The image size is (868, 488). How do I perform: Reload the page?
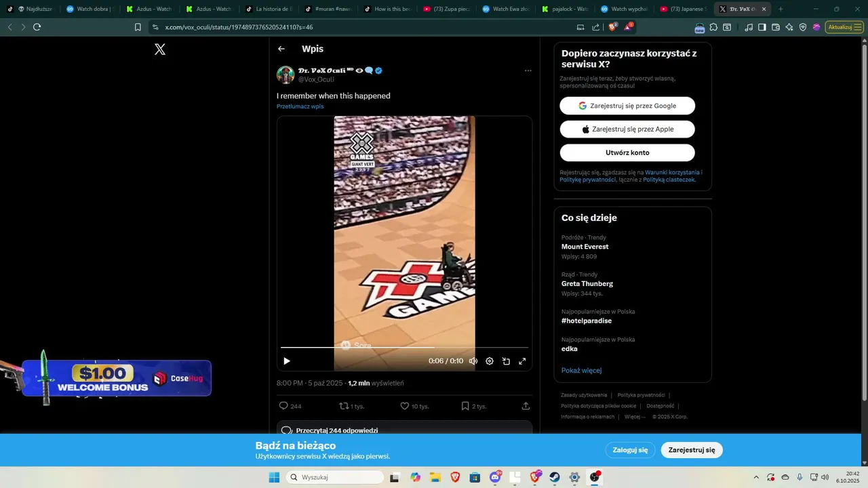pyautogui.click(x=37, y=27)
